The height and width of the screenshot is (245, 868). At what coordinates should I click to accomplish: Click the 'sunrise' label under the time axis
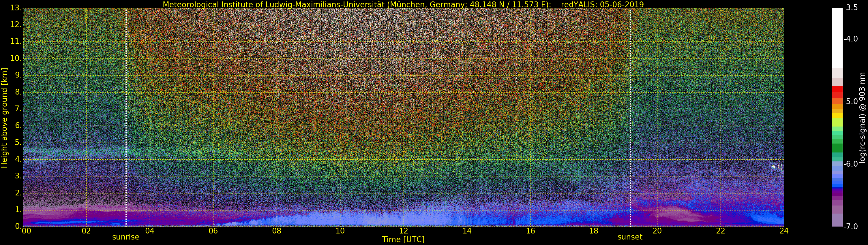coord(126,237)
